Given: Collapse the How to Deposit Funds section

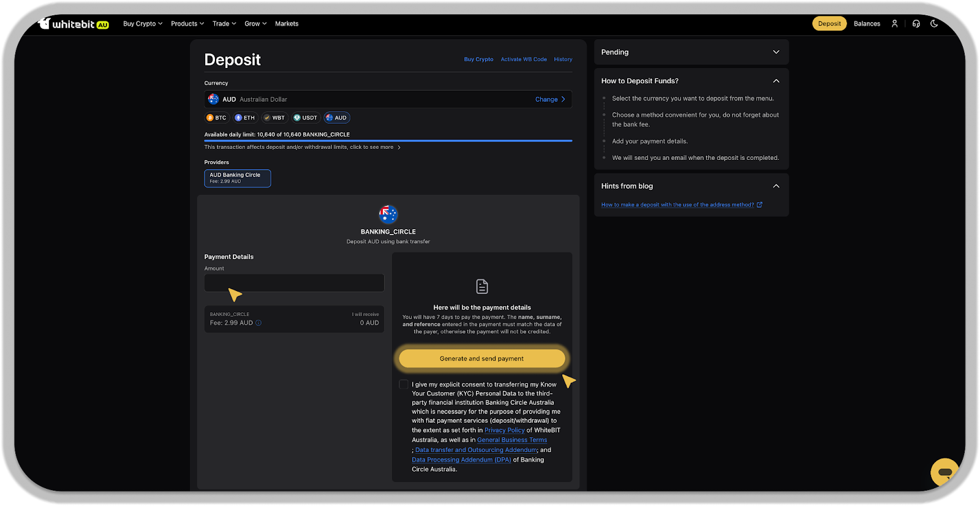Looking at the screenshot, I should click(776, 81).
